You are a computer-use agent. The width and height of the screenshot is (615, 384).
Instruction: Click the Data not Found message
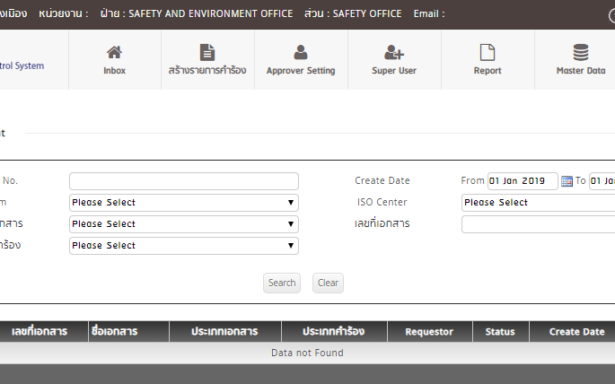[x=307, y=353]
